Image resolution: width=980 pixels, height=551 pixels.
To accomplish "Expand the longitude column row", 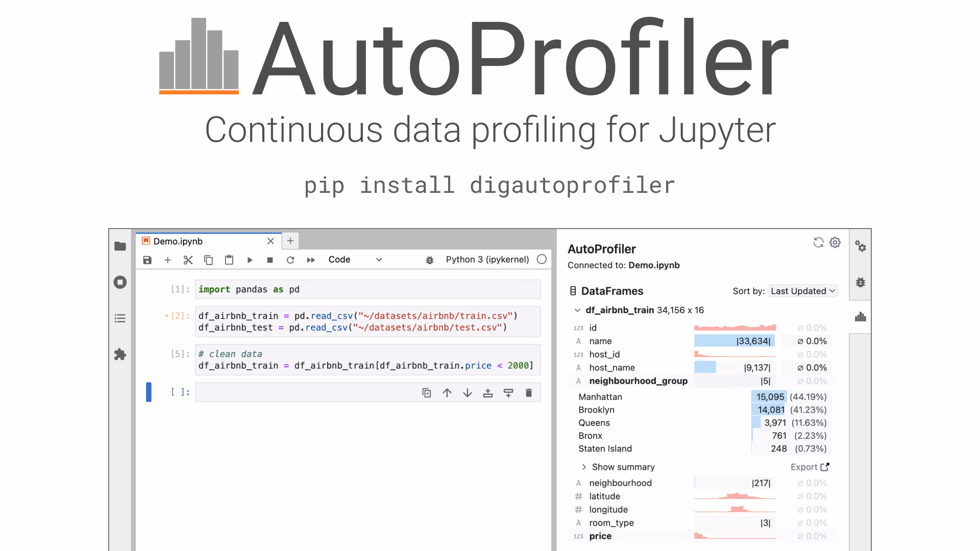I will tap(703, 509).
